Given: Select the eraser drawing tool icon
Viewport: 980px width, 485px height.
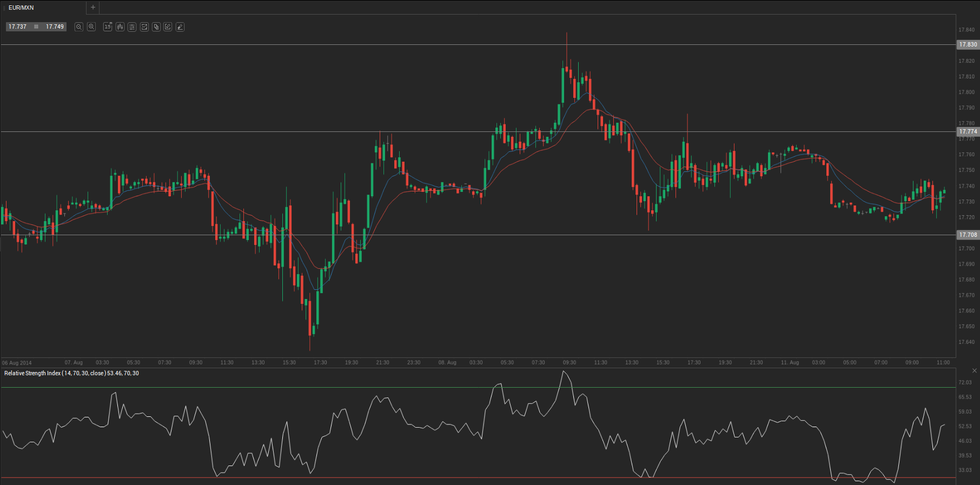Looking at the screenshot, I should click(x=180, y=26).
